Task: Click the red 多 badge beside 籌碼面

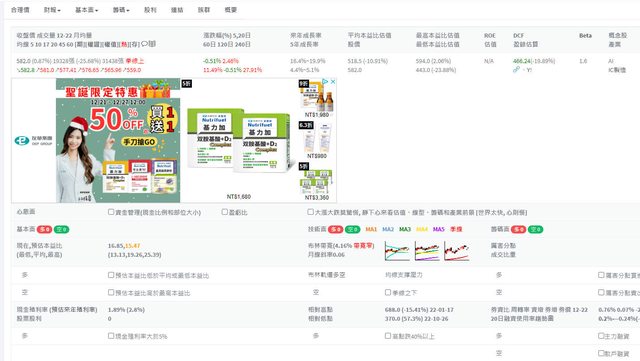Action: pyautogui.click(x=518, y=229)
